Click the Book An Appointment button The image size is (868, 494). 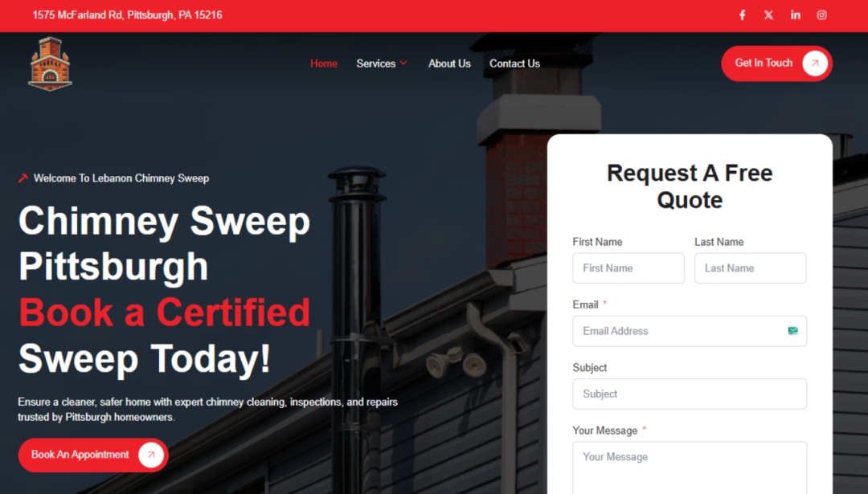[93, 455]
